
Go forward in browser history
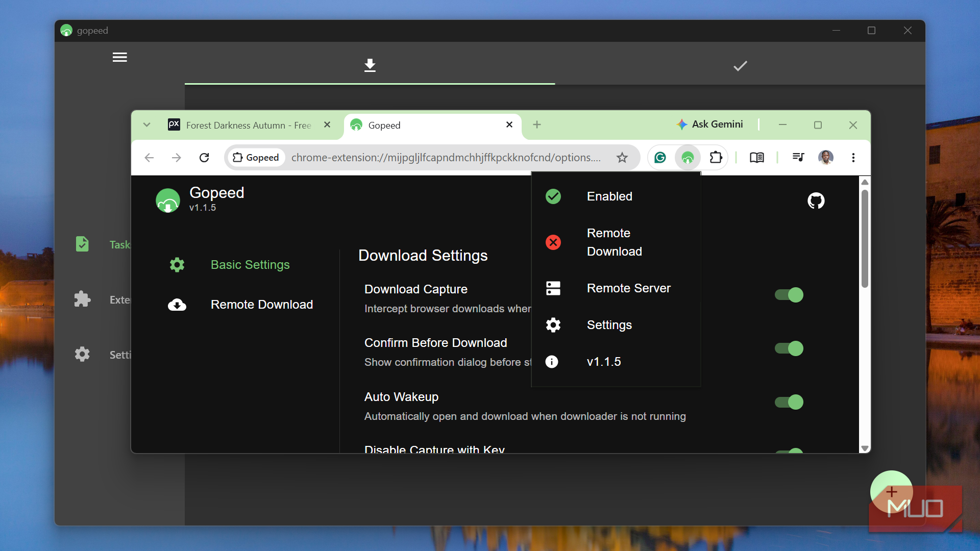[177, 158]
